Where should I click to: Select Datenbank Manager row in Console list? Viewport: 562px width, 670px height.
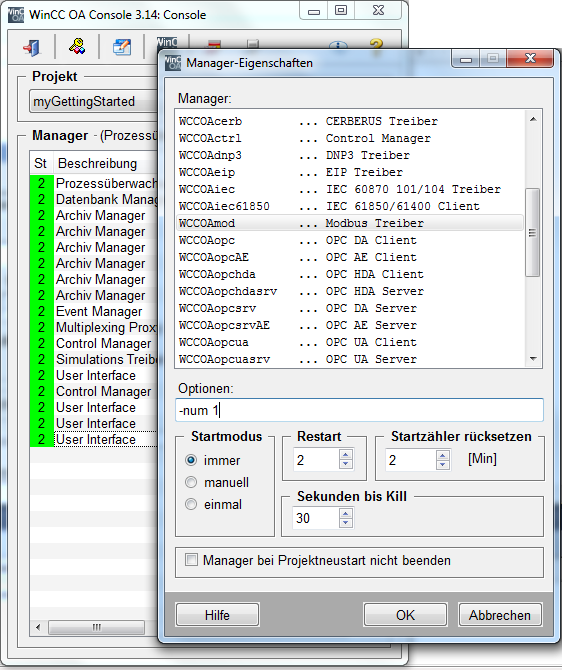(94, 200)
